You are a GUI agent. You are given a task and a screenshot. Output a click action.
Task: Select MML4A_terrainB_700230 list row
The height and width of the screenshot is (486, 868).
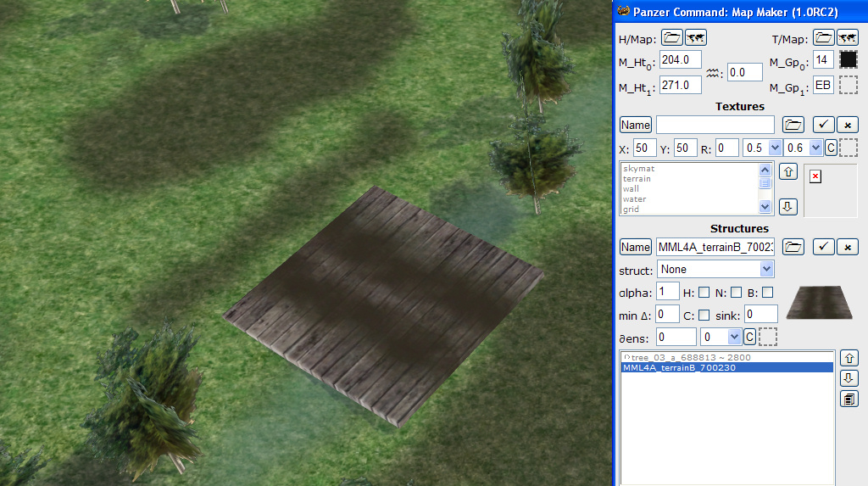(727, 367)
